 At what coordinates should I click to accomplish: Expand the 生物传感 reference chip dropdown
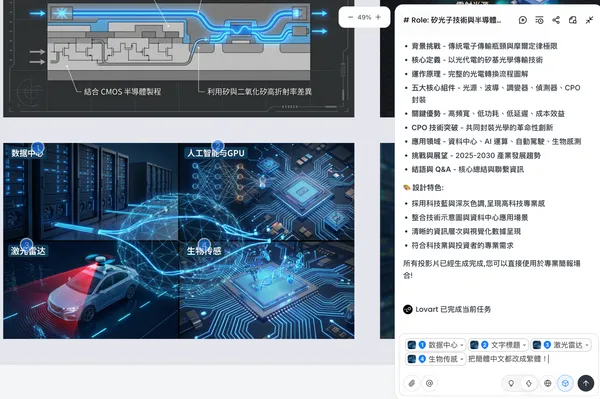click(462, 359)
